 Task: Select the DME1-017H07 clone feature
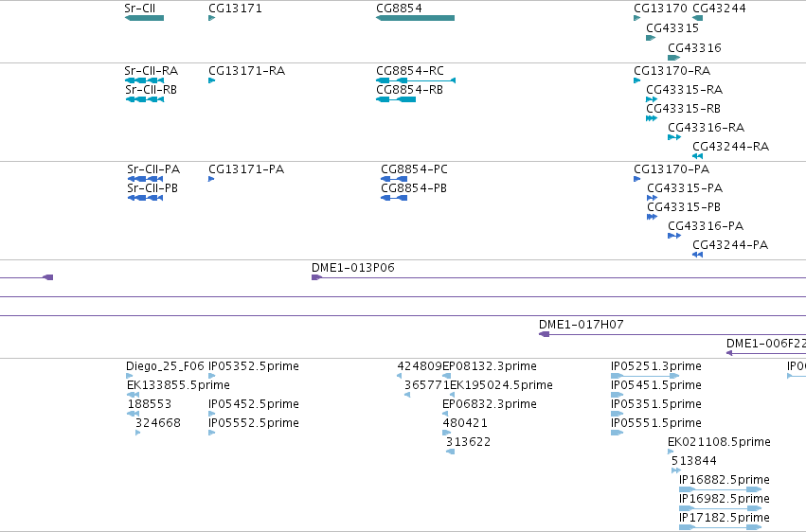(x=672, y=335)
